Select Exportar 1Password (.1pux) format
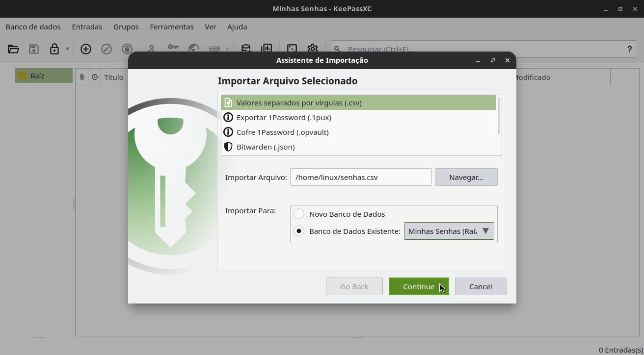The width and height of the screenshot is (644, 355). [x=358, y=118]
